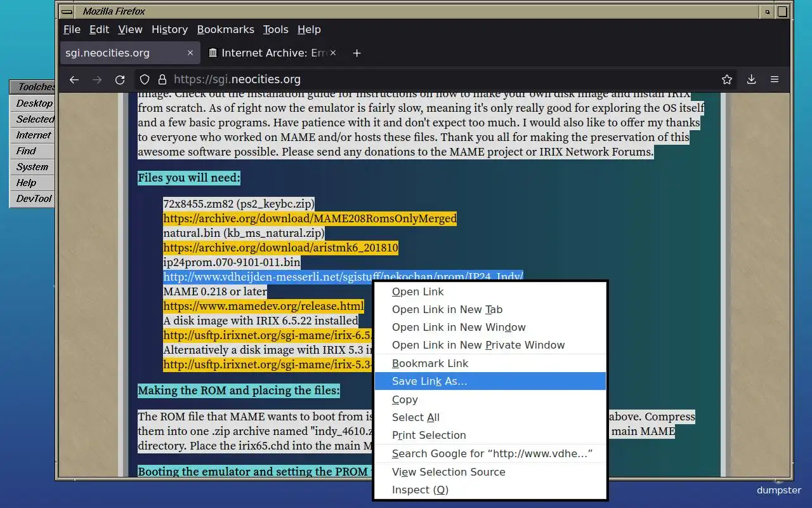Open the usftp.irixnet.org irix-6.5 link

[x=267, y=335]
